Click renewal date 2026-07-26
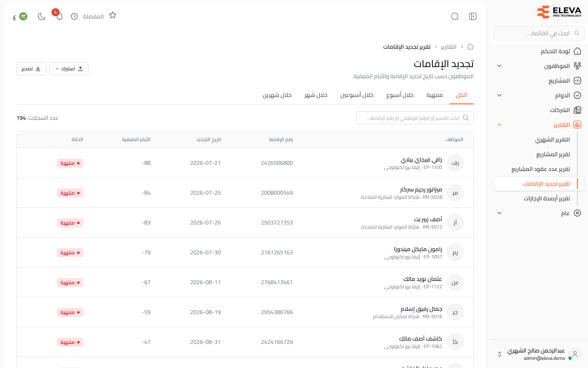 click(x=205, y=222)
